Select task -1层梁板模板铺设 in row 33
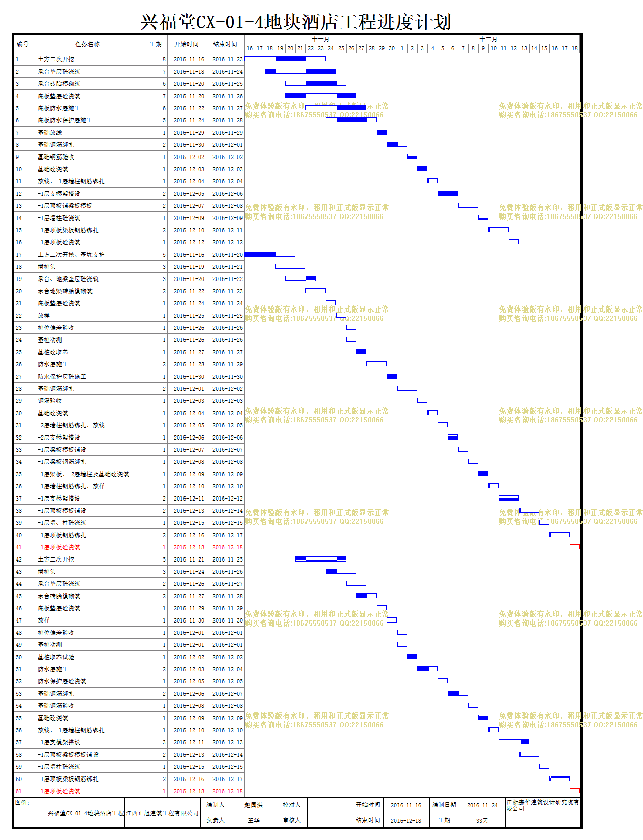The image size is (643, 840). [x=62, y=450]
